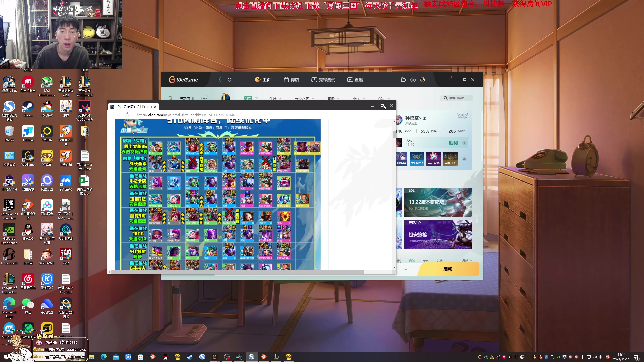The image size is (644, 362).
Task: Click 国服排行 shortcut tile
Action: (x=450, y=159)
